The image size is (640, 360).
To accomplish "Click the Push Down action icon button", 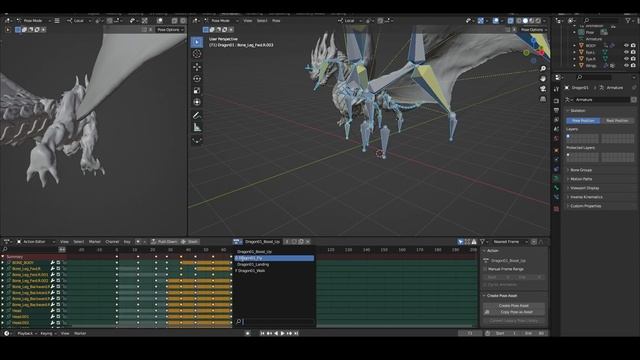I will [164, 242].
